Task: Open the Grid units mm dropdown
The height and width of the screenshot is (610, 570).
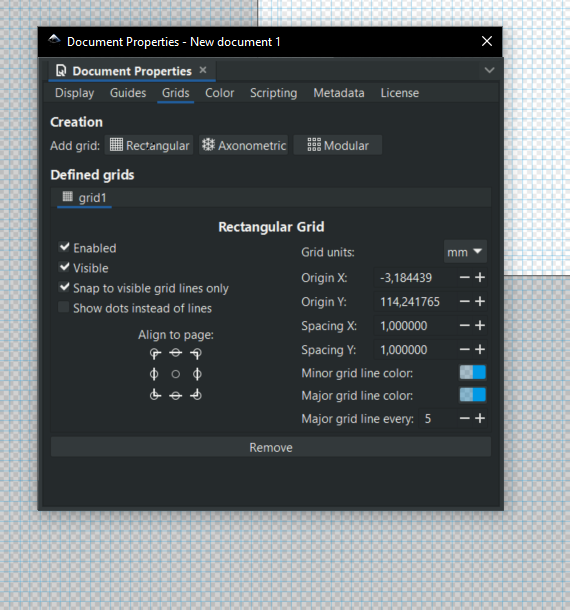Action: point(465,252)
